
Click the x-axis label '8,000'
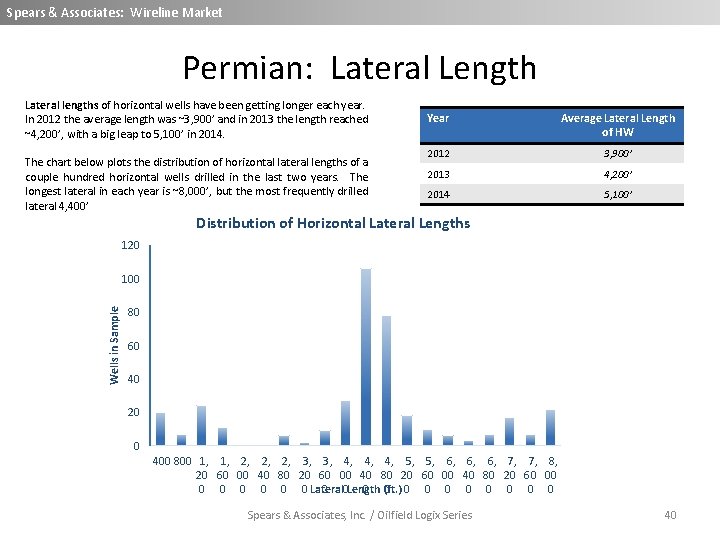coord(551,475)
